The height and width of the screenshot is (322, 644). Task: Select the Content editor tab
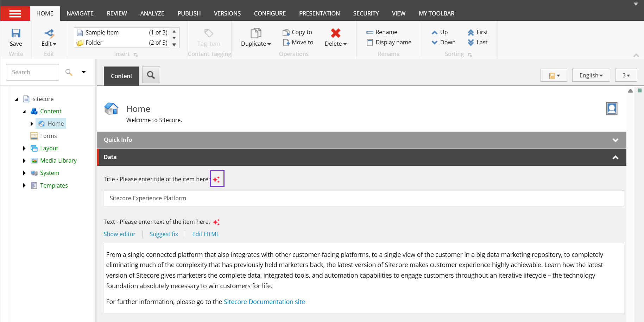click(121, 76)
